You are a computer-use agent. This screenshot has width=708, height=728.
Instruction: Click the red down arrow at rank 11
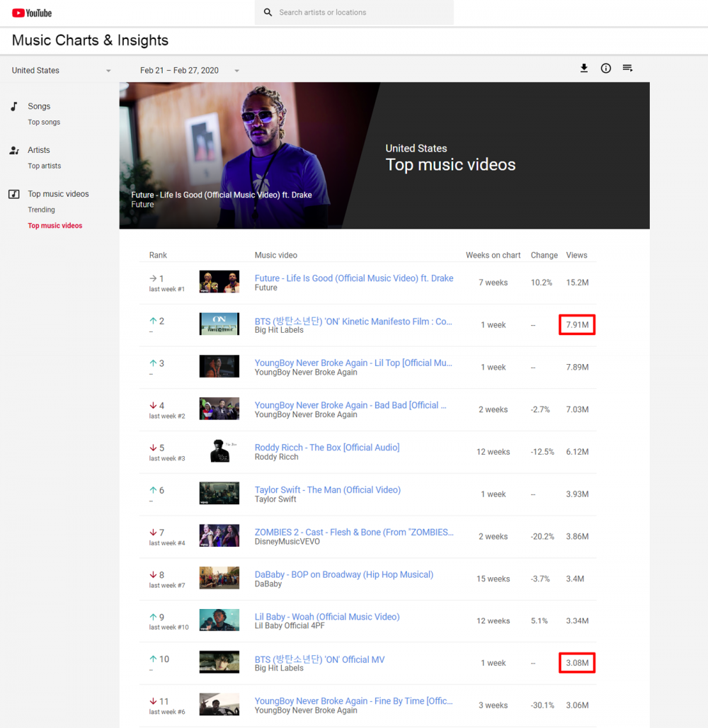click(153, 701)
